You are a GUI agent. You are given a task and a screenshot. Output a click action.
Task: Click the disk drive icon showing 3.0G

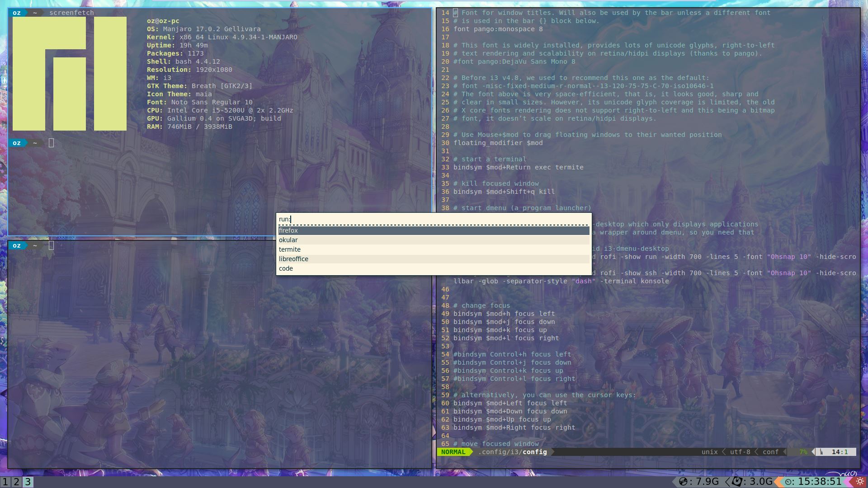(737, 482)
